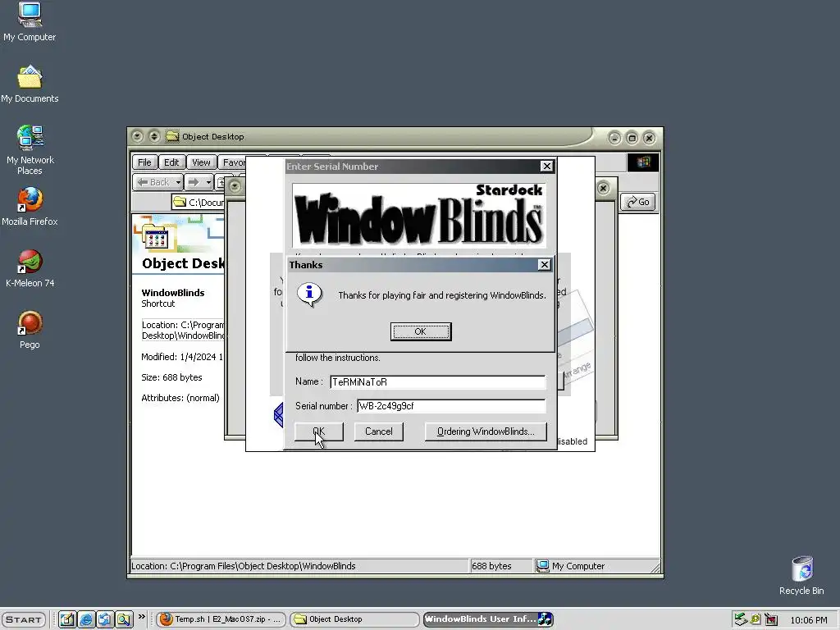Launch K-Meleon 74 desktop shortcut
840x630 pixels.
pos(30,268)
